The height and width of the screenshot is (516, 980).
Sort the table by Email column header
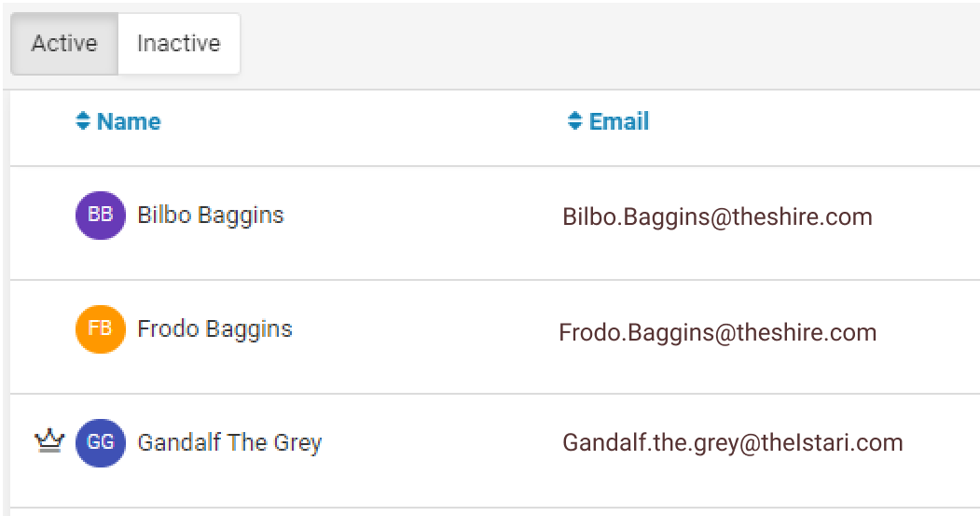(x=619, y=121)
